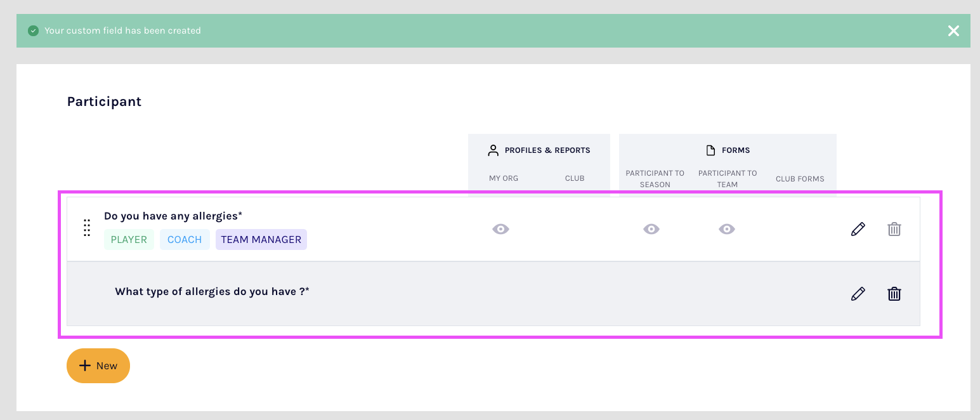Toggle Participant to Team visibility eye
The image size is (980, 420).
727,229
